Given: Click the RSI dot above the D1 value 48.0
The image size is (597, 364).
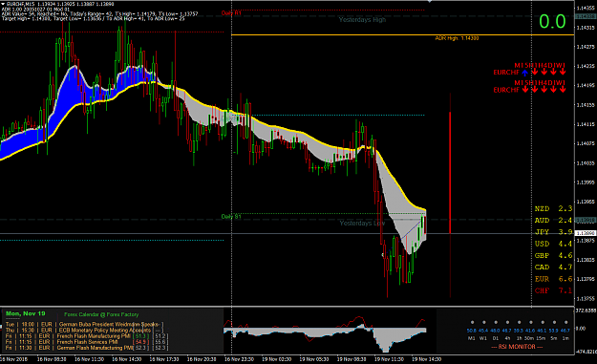Looking at the screenshot, I should (x=496, y=322).
